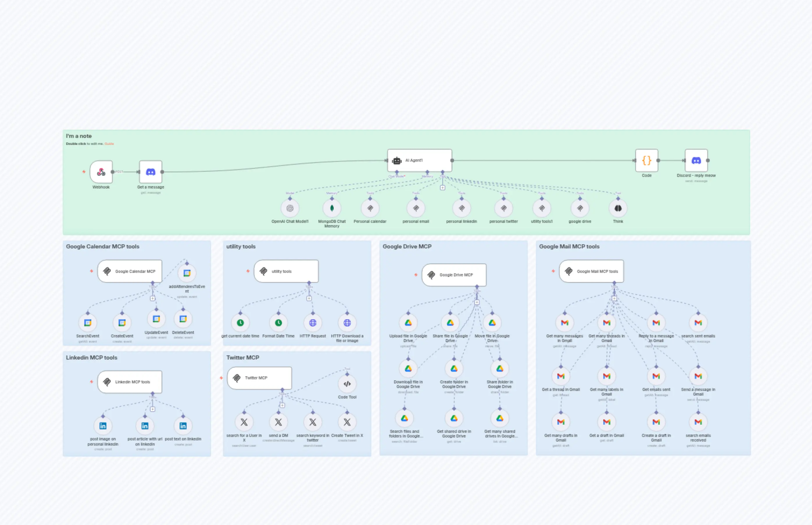
Task: Select the Create Tweet in X node
Action: tap(347, 422)
